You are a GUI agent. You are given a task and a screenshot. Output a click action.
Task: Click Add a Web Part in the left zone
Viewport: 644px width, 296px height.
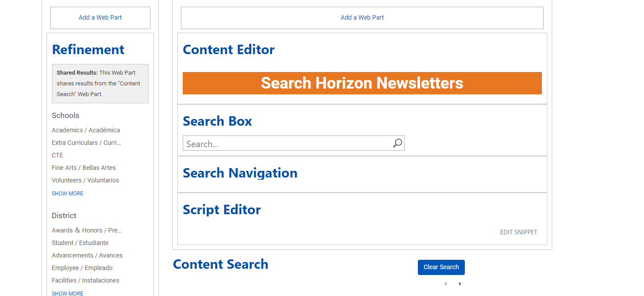pyautogui.click(x=100, y=17)
